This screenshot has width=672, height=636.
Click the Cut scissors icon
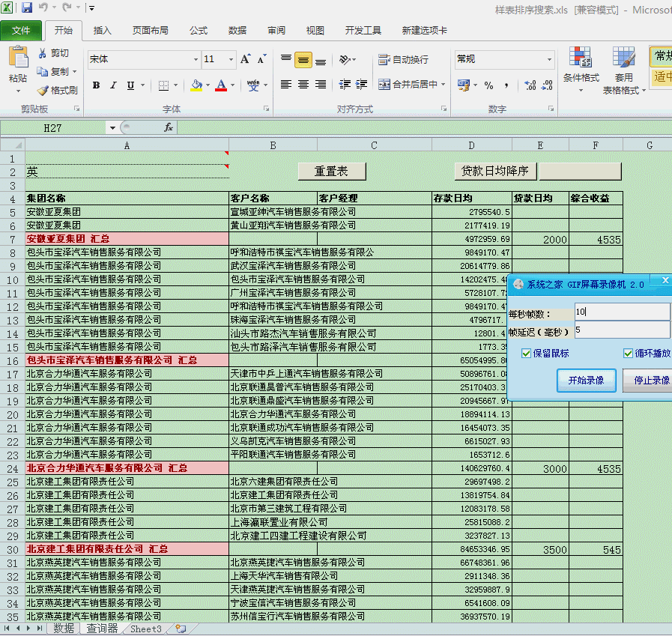(43, 53)
